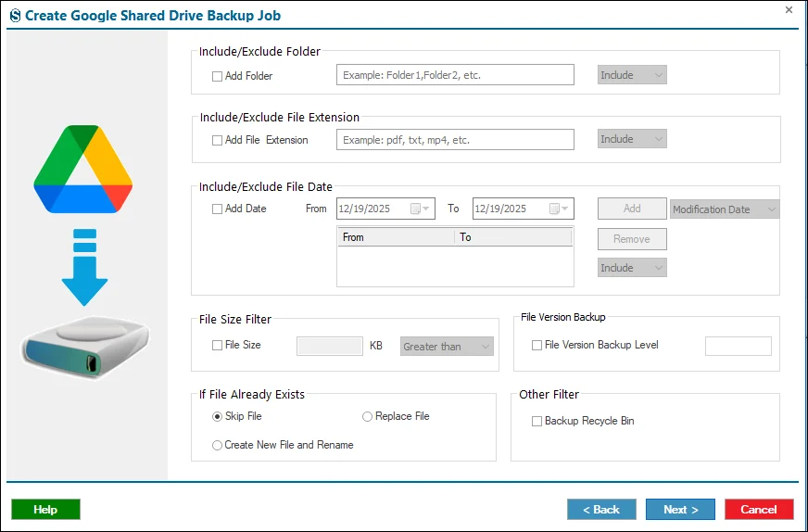The width and height of the screenshot is (808, 532).
Task: Close the dialog with the X button
Action: click(x=789, y=10)
